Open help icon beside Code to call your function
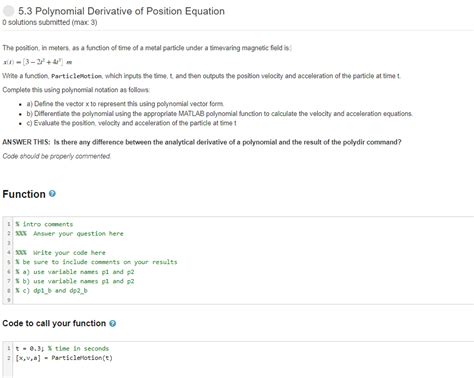 coord(113,323)
